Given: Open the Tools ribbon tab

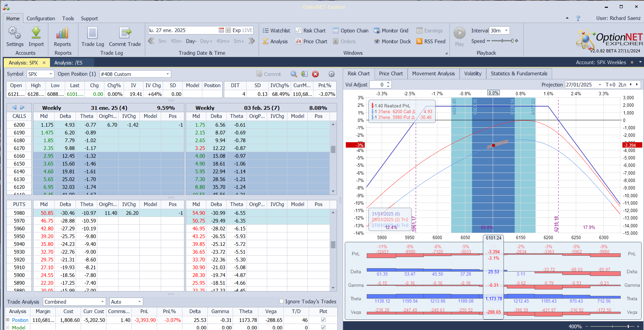Looking at the screenshot, I should point(68,19).
